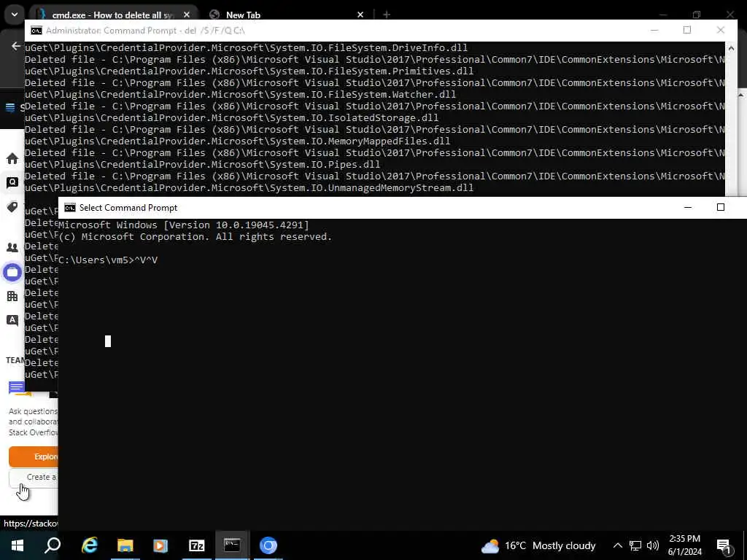
Task: Click the C:\Users\vm5> prompt line
Action: point(108,260)
